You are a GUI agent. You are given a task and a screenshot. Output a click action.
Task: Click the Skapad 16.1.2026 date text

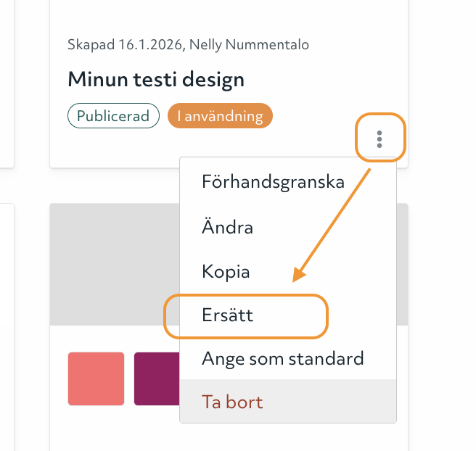click(126, 45)
